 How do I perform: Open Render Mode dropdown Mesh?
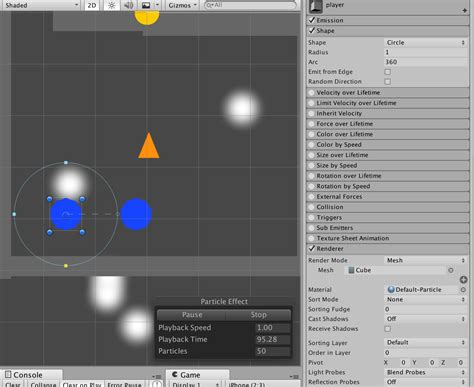(426, 260)
